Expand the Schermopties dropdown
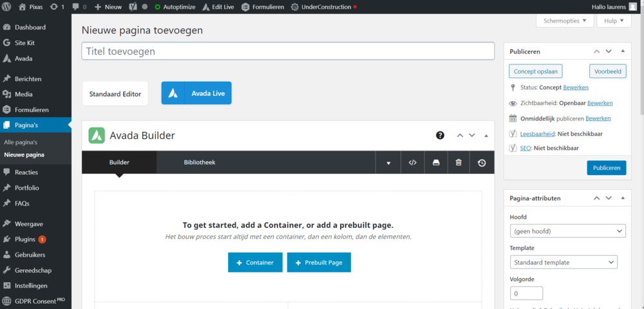Image resolution: width=644 pixels, height=309 pixels. point(565,21)
